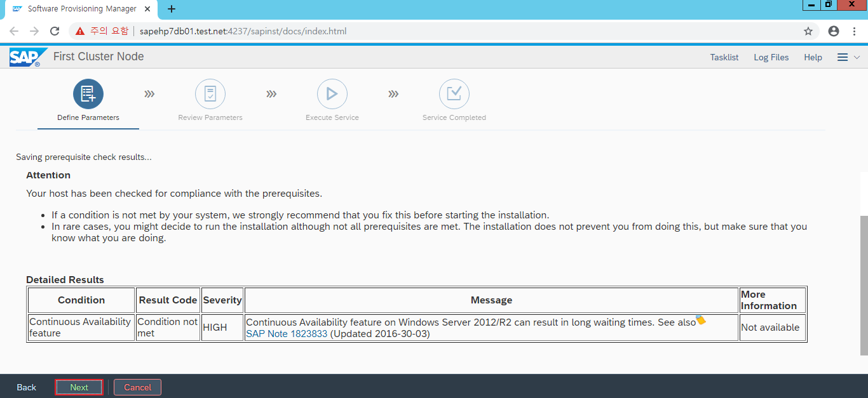Click the Condition column header
868x398 pixels.
tap(81, 300)
